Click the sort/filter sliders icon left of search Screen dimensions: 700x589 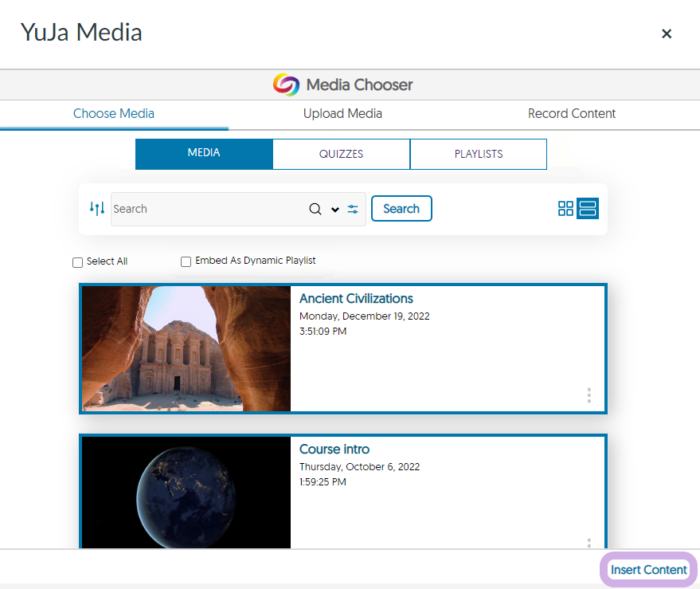tap(97, 209)
